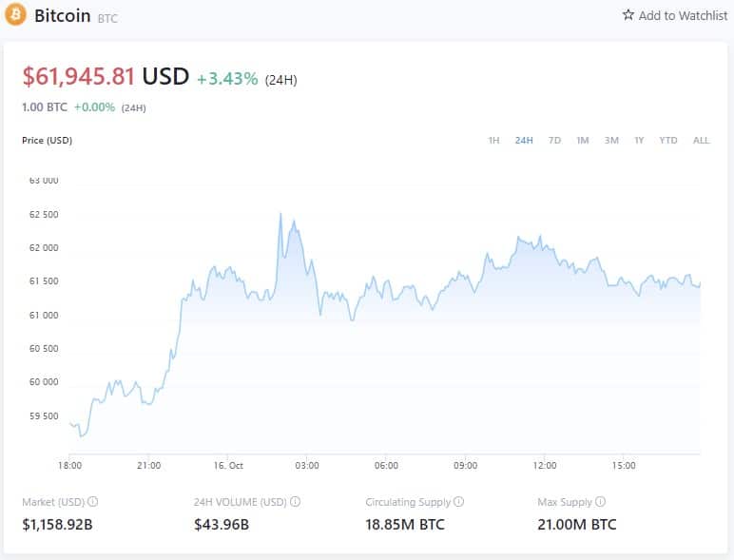The image size is (734, 560).
Task: Click the 06:00 time axis label
Action: pos(386,466)
